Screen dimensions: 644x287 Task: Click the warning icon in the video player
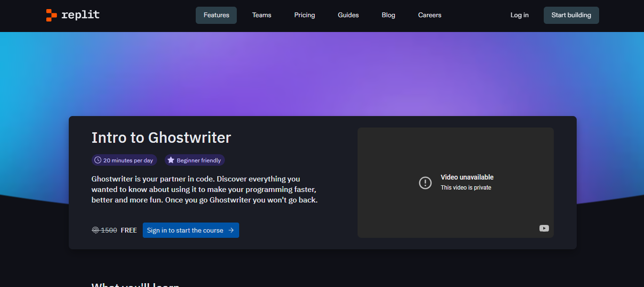[425, 182]
